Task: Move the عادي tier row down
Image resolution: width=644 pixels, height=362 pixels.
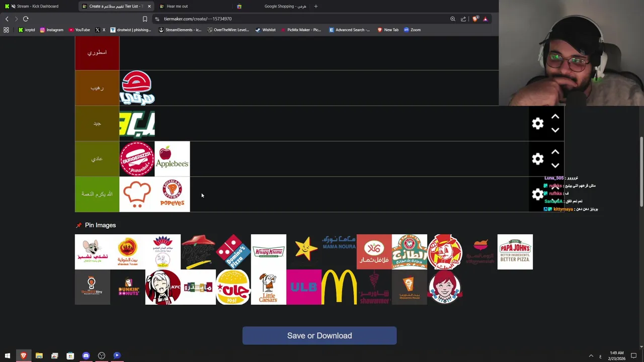Action: pos(555,165)
